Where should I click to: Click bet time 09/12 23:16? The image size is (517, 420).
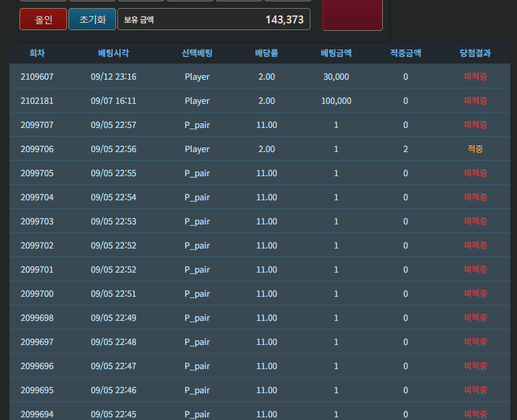pyautogui.click(x=113, y=77)
